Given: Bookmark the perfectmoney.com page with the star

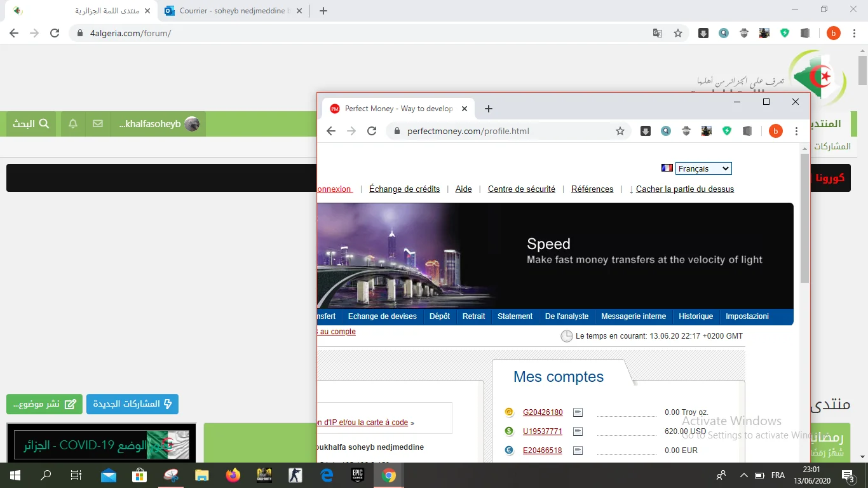Looking at the screenshot, I should [x=620, y=131].
